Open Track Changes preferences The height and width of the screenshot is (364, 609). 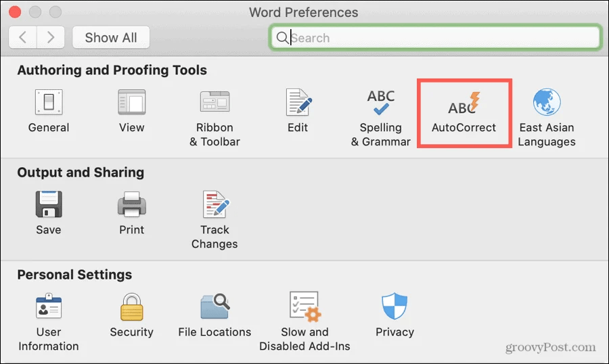[215, 220]
